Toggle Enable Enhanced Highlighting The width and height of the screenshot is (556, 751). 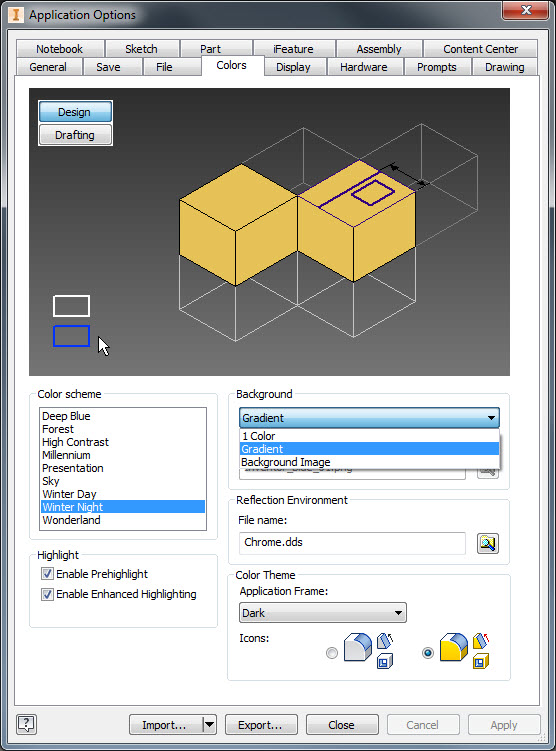(47, 594)
